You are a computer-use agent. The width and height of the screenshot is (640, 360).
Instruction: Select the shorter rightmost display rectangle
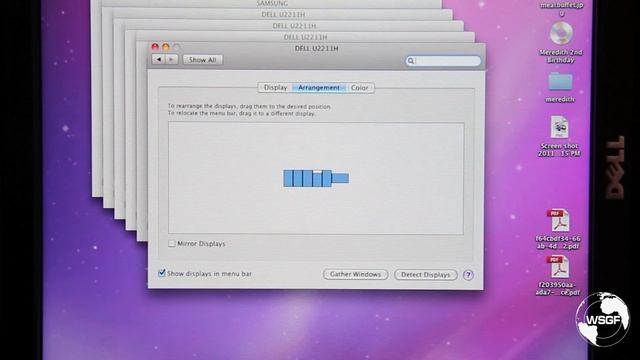click(x=340, y=178)
